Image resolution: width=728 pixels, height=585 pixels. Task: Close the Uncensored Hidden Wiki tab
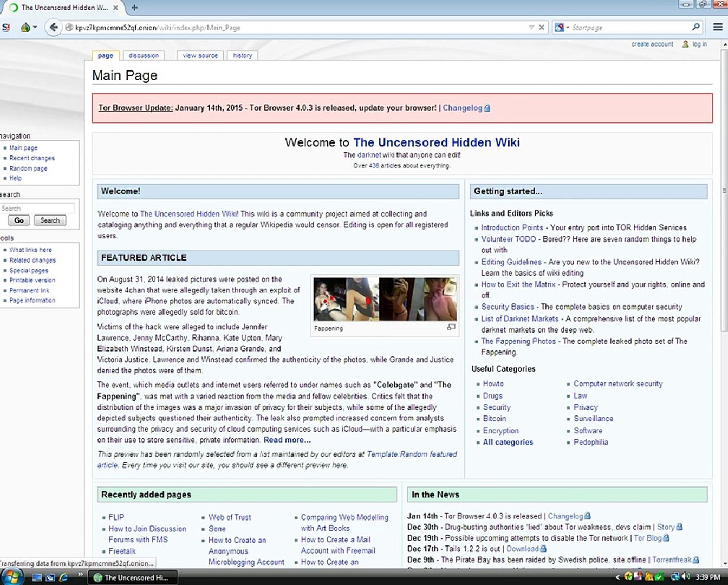tap(116, 8)
